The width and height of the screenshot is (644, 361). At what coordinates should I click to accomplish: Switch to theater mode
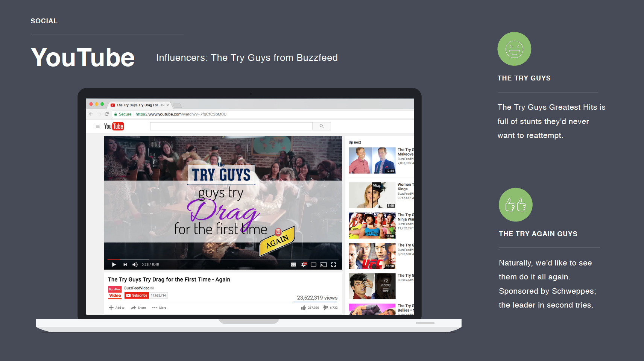pos(313,265)
